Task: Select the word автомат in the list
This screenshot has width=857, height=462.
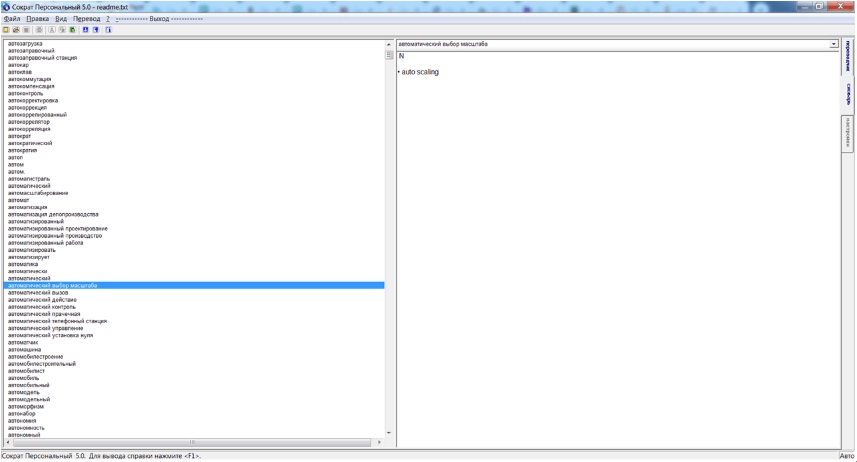Action: pyautogui.click(x=19, y=200)
